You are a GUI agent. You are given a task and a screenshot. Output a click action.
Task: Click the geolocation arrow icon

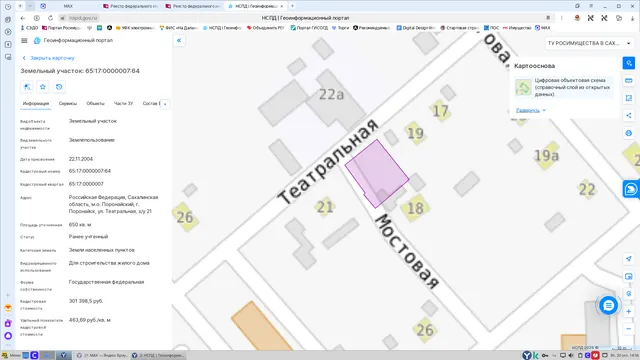coord(629,259)
